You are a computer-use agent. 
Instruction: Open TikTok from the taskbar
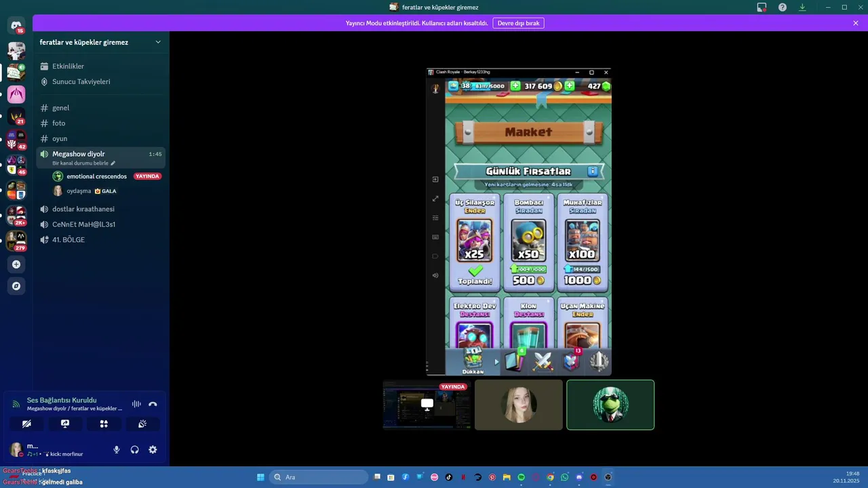click(449, 477)
